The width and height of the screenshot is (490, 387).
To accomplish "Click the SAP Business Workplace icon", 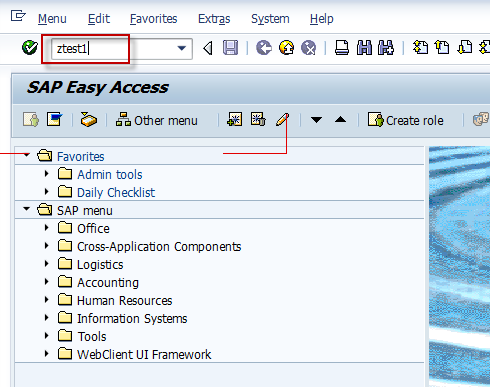I will pos(89,120).
